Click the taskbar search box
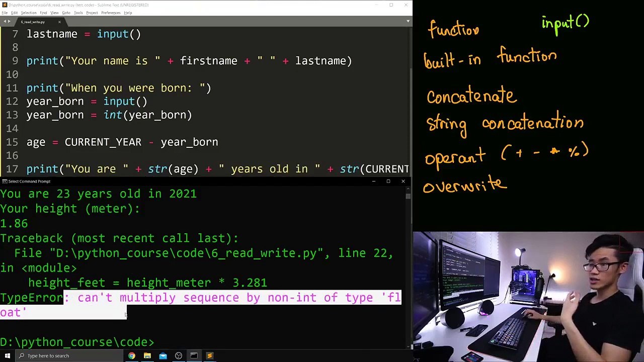Image resolution: width=644 pixels, height=362 pixels. (x=69, y=355)
